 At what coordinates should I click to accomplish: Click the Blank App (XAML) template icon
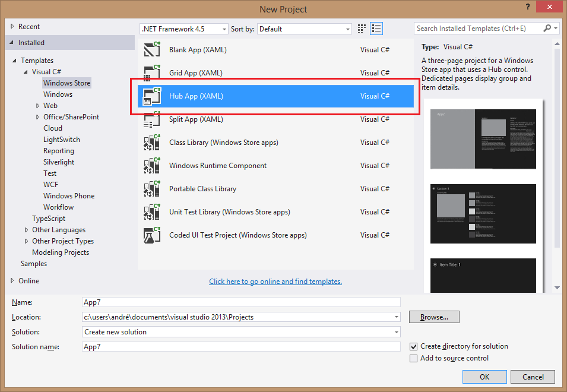pos(152,49)
